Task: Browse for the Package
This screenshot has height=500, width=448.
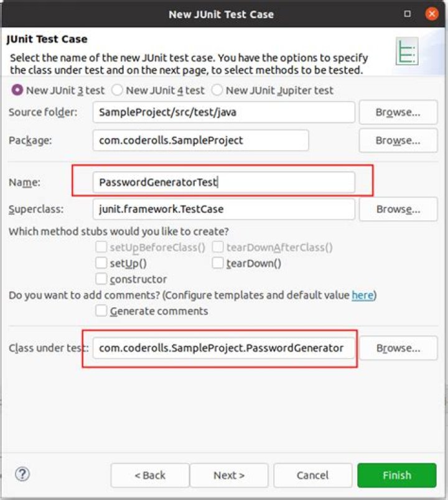Action: click(398, 141)
